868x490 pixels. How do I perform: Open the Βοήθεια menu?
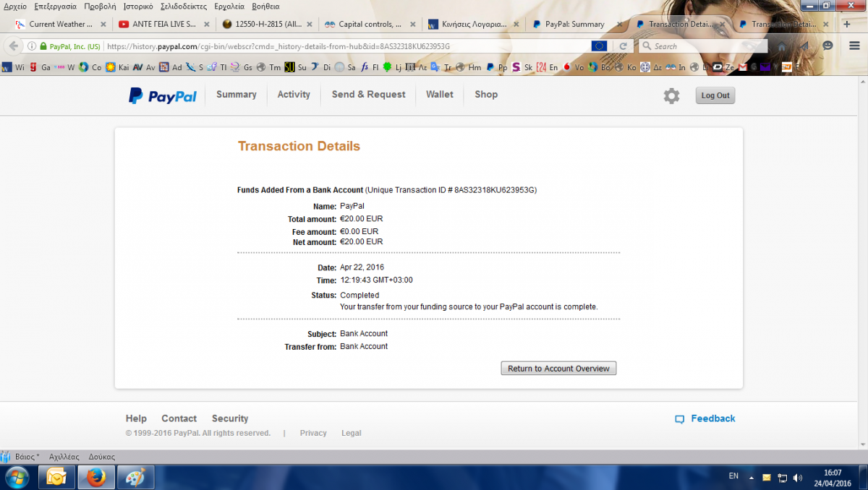[x=265, y=6]
